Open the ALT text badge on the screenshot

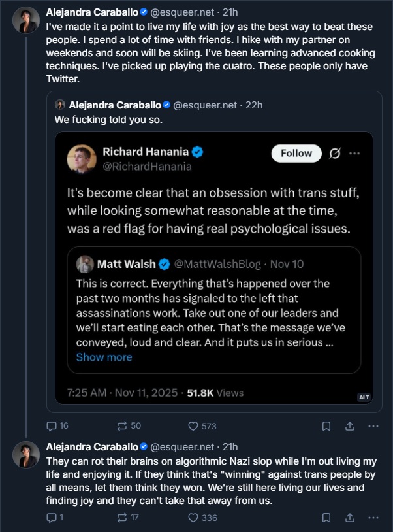365,397
